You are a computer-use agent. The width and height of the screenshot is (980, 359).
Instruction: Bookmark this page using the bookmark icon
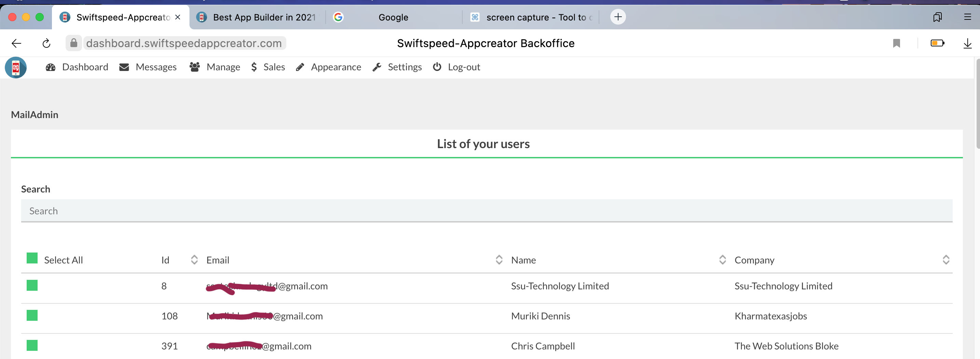(x=897, y=43)
